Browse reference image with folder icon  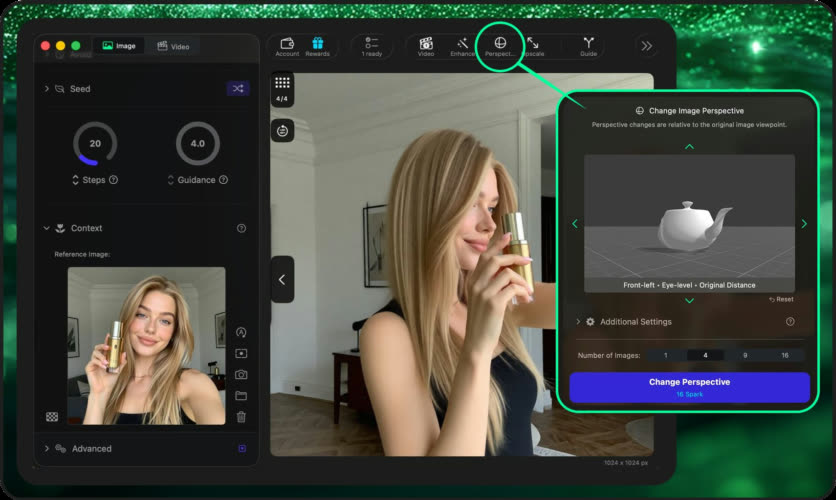241,396
